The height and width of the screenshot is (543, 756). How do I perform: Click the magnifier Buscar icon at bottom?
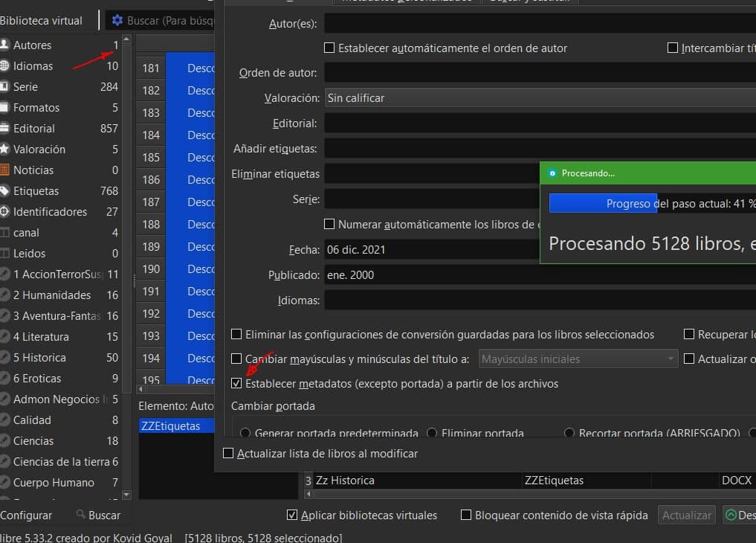click(80, 515)
